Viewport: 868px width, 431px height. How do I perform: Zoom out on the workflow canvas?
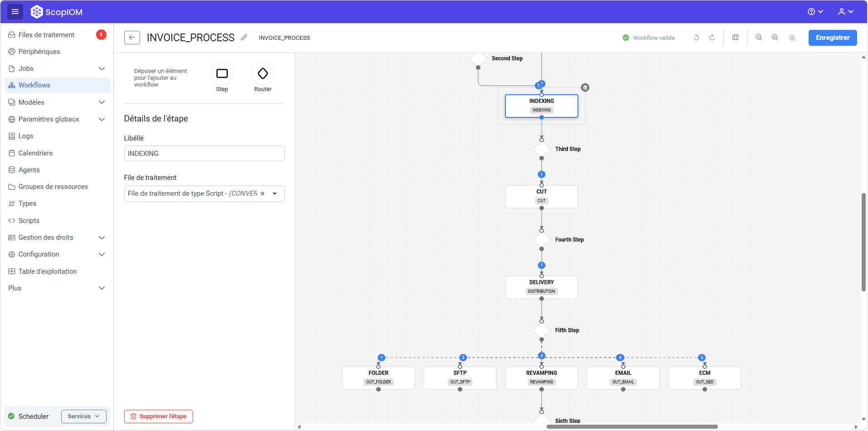tap(759, 38)
